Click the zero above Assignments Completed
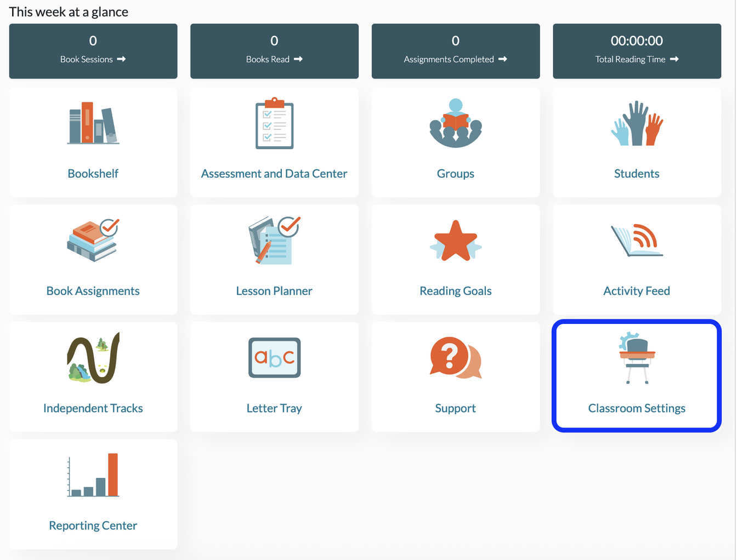Screen dimensions: 737x560 (x=455, y=41)
